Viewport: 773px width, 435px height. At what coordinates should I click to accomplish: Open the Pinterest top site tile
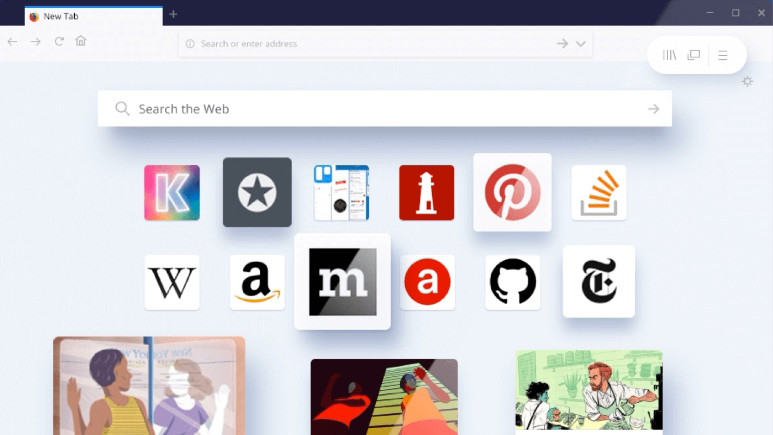click(x=512, y=192)
